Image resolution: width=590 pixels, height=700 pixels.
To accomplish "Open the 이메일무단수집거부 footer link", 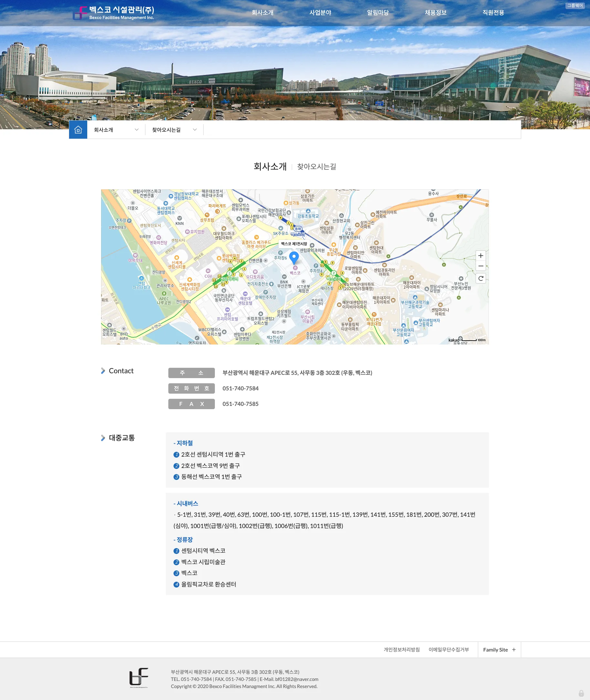I will (448, 650).
